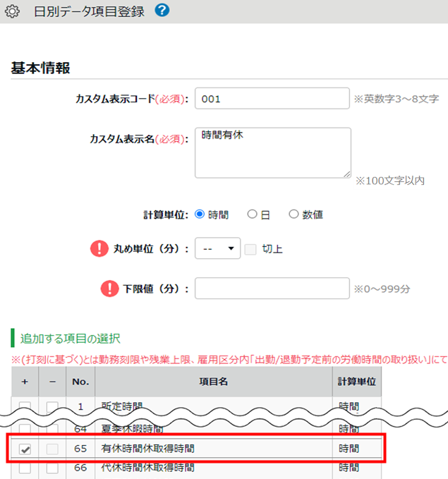Focus the 下限値(分) input field
Image resolution: width=448 pixels, height=479 pixels.
272,289
